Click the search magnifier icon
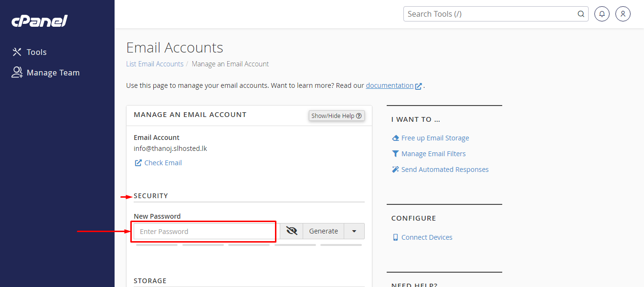 click(x=581, y=14)
